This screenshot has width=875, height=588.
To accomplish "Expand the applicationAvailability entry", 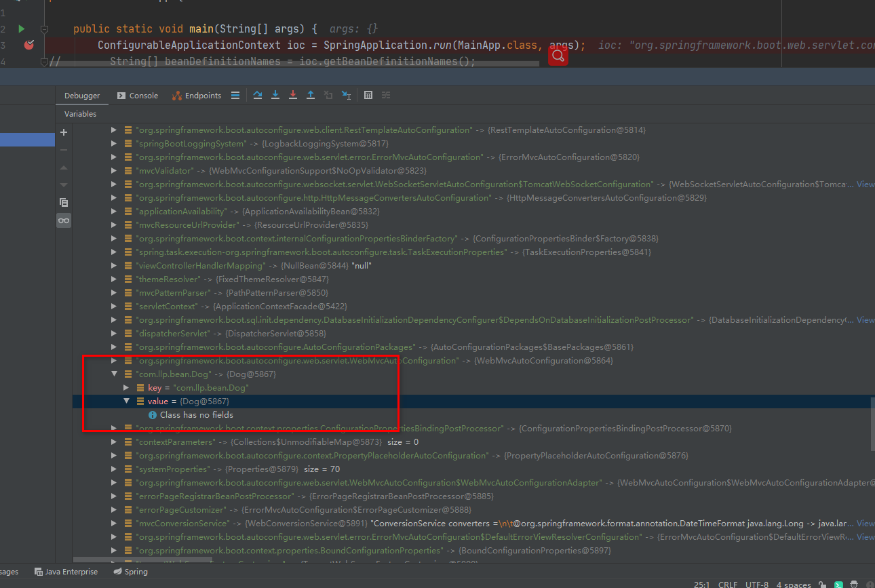I will 114,211.
